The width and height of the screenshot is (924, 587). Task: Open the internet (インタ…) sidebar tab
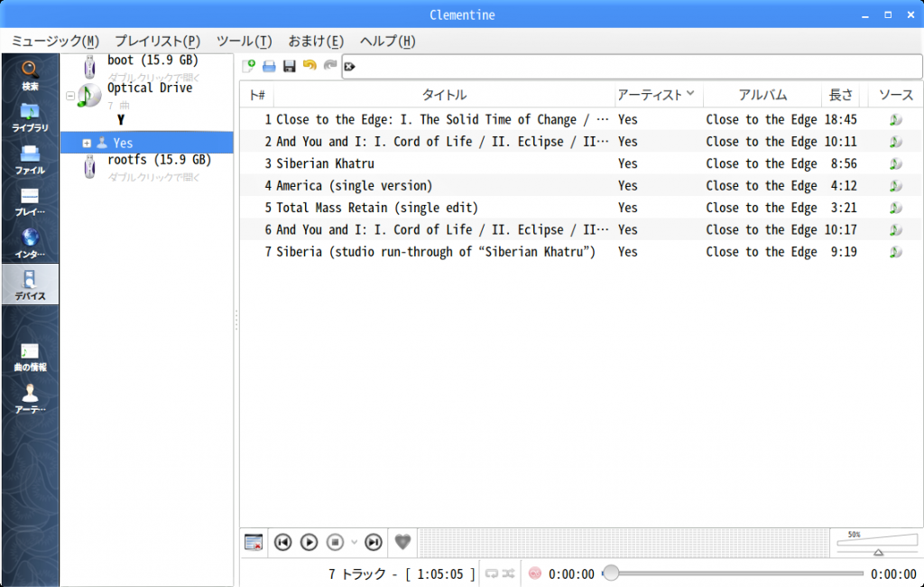pyautogui.click(x=30, y=244)
